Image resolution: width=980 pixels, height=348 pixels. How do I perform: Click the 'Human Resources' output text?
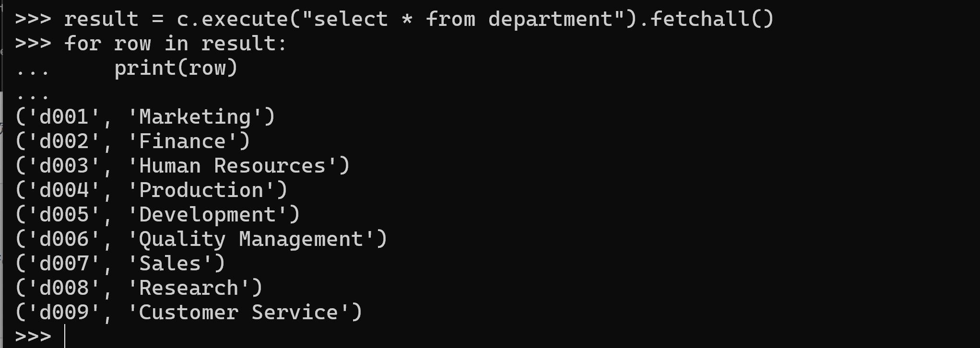point(232,166)
